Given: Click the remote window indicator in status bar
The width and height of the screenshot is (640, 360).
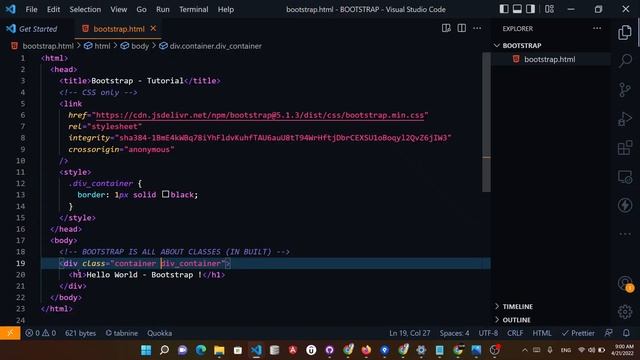Looking at the screenshot, I should coord(10,333).
